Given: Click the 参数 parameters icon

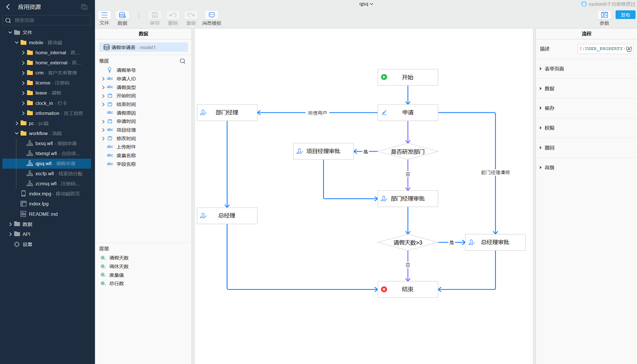Looking at the screenshot, I should tap(604, 15).
